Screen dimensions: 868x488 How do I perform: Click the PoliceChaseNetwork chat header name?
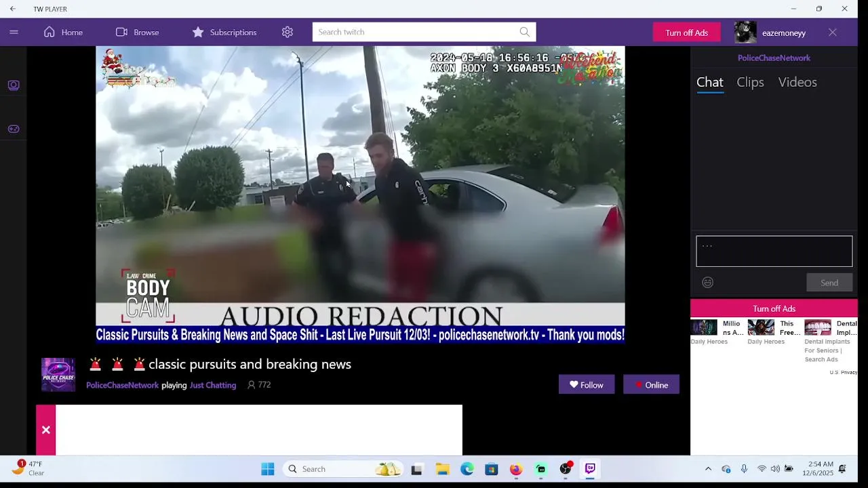774,58
